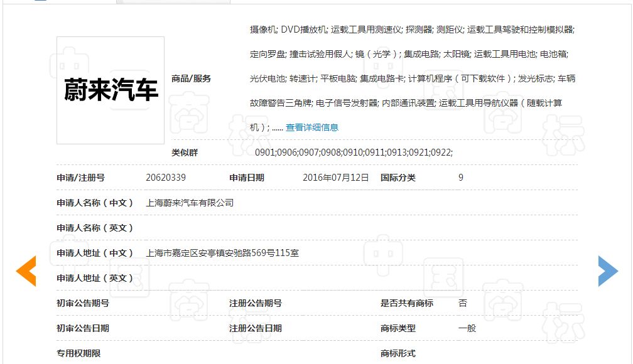Click the 申请人地址（英文） label
This screenshot has height=364, width=633.
click(95, 278)
